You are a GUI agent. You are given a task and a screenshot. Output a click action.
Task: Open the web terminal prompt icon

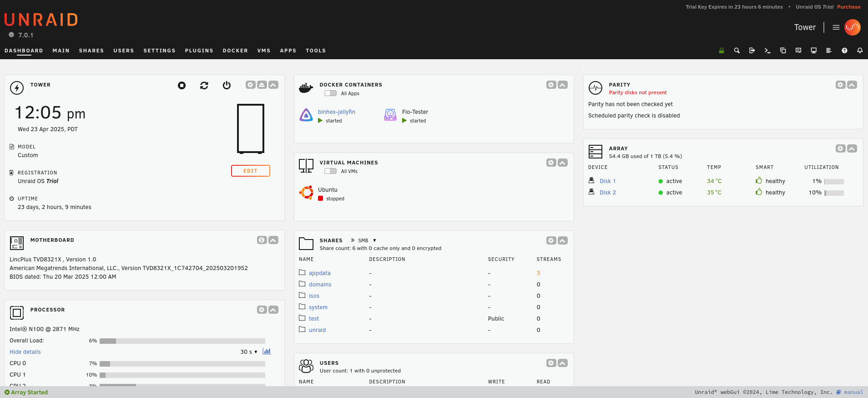[767, 51]
